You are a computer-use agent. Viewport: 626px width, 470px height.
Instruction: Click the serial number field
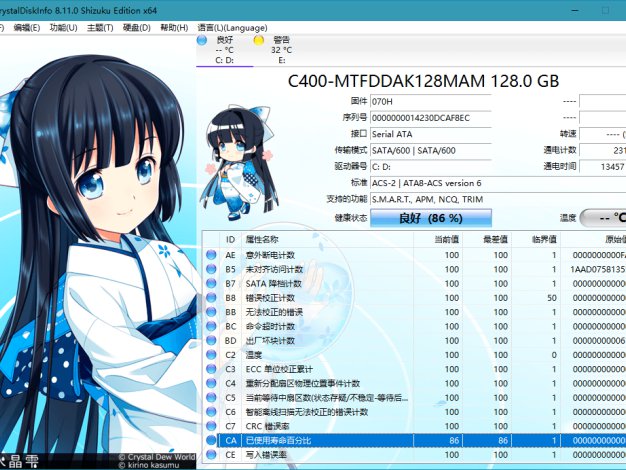pyautogui.click(x=431, y=118)
